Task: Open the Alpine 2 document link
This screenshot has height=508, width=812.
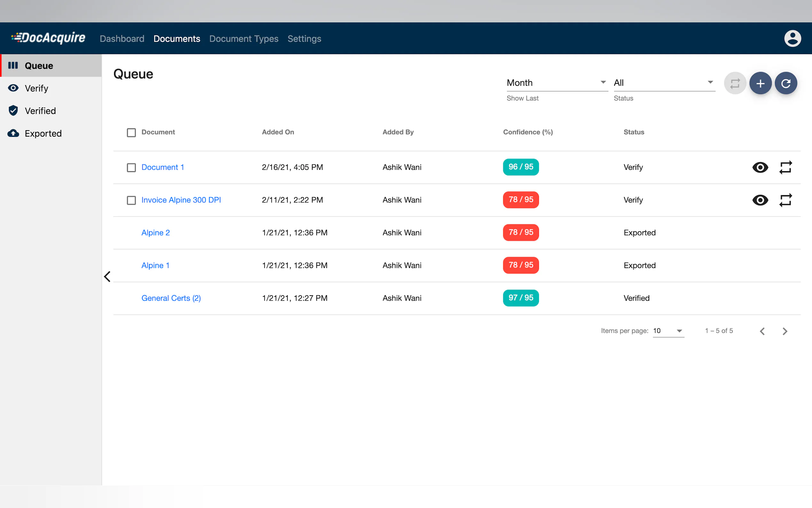Action: (x=155, y=233)
